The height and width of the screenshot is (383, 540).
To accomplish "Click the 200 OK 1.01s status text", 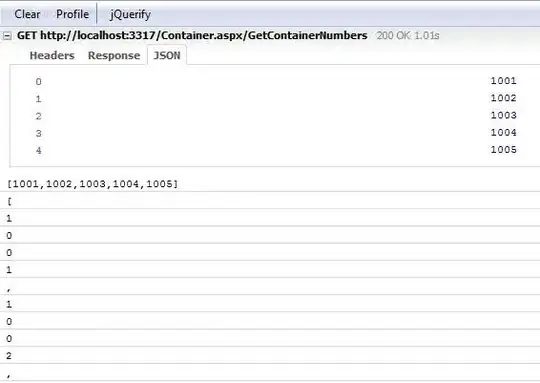I will click(408, 36).
